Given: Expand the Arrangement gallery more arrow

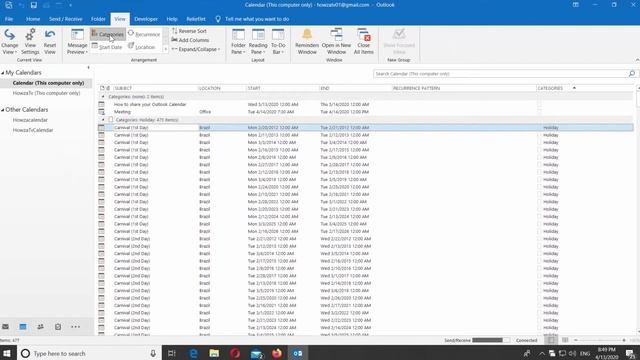Looking at the screenshot, I should pyautogui.click(x=166, y=49).
